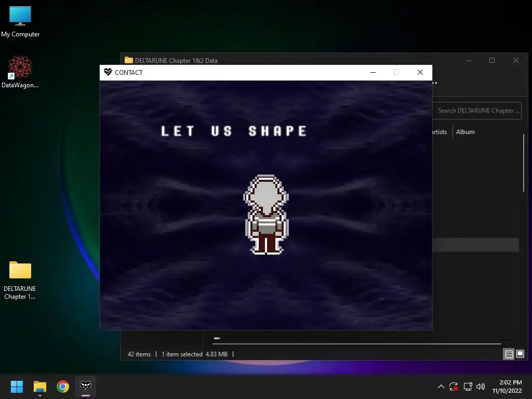Viewport: 532px width, 399px height.
Task: Minimize the DELTARUNE Data Explorer window
Action: (x=469, y=60)
